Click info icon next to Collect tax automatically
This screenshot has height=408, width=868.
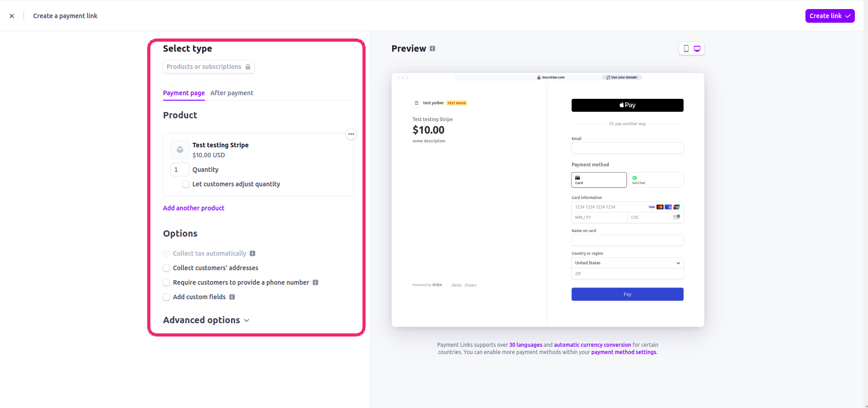click(252, 253)
